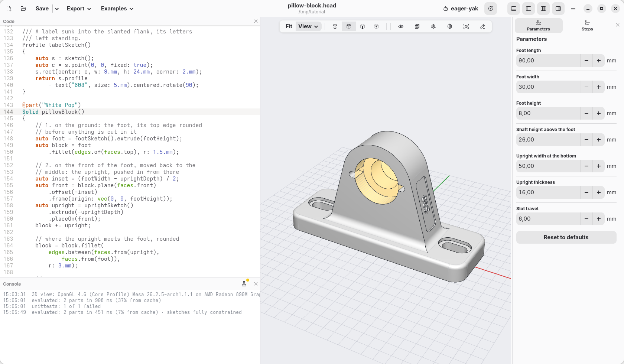This screenshot has height=364, width=624.
Task: Open the Examples dropdown menu
Action: click(x=117, y=9)
